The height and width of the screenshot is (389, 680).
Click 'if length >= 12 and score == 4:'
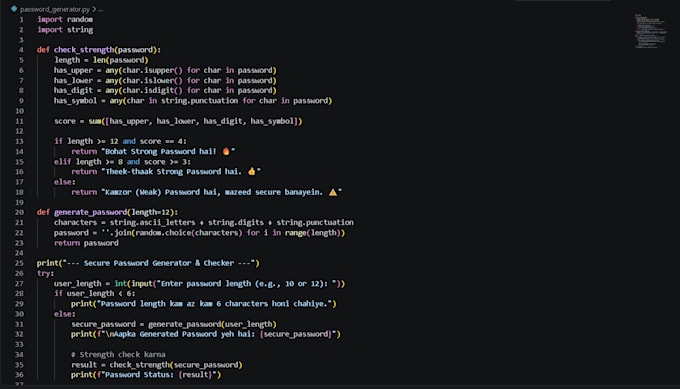[x=121, y=141]
